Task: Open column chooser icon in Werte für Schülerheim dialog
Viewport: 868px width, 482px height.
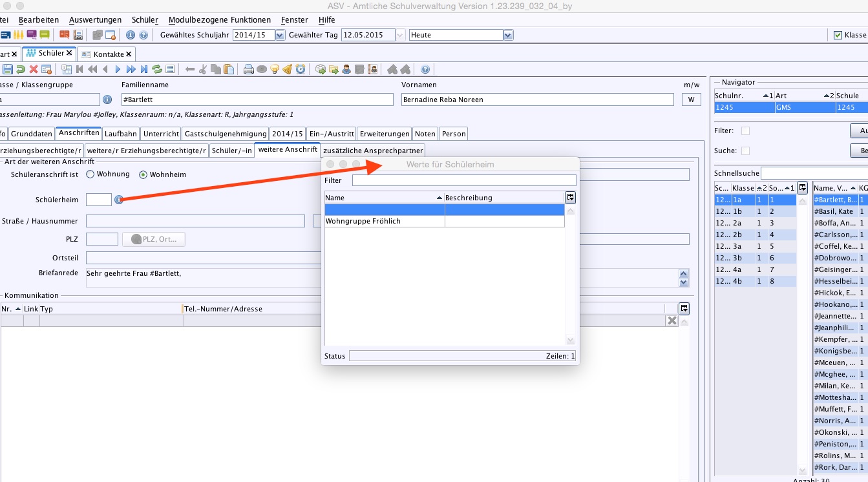Action: click(x=570, y=197)
